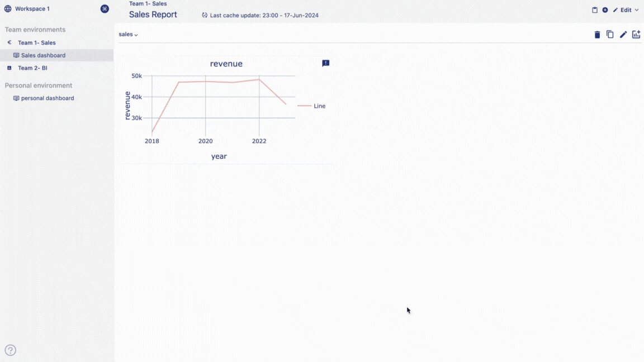Open the help question mark icon
This screenshot has width=644, height=362.
(x=10, y=350)
